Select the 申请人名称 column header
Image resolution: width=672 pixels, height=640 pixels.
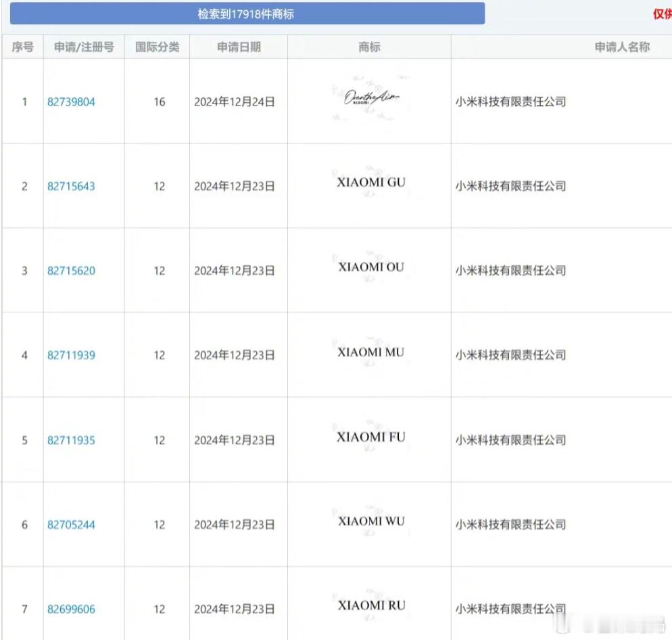click(x=621, y=47)
